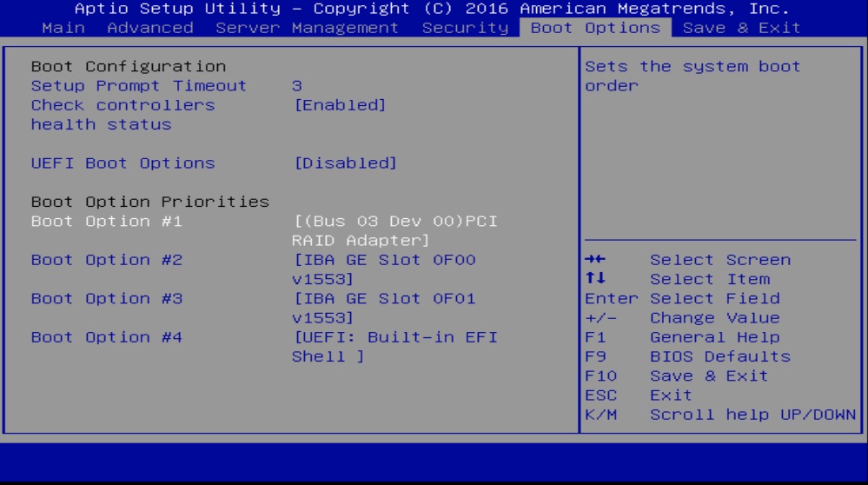Open the Save & Exit tab
868x485 pixels.
pos(742,28)
